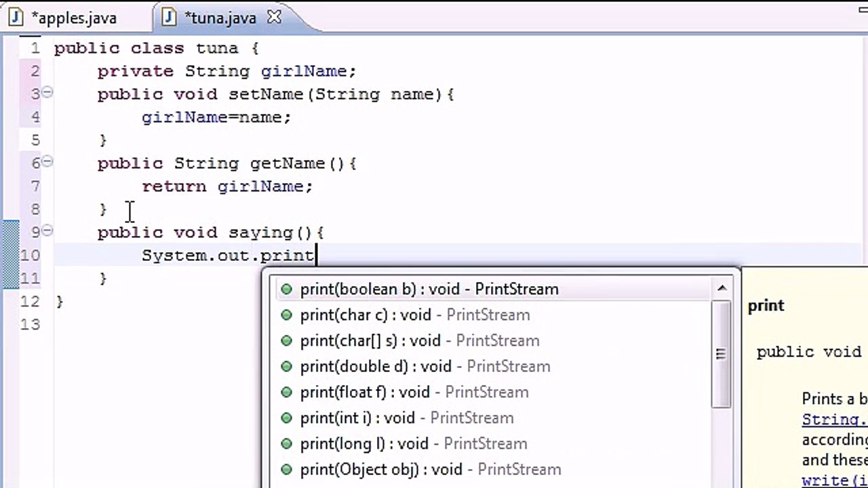This screenshot has width=868, height=488.
Task: Choose print(char c) suggestion
Action: click(494, 315)
